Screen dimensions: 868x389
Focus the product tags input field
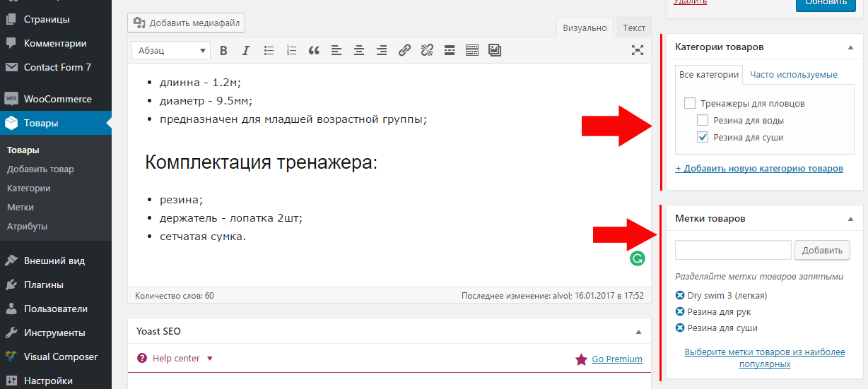click(733, 250)
